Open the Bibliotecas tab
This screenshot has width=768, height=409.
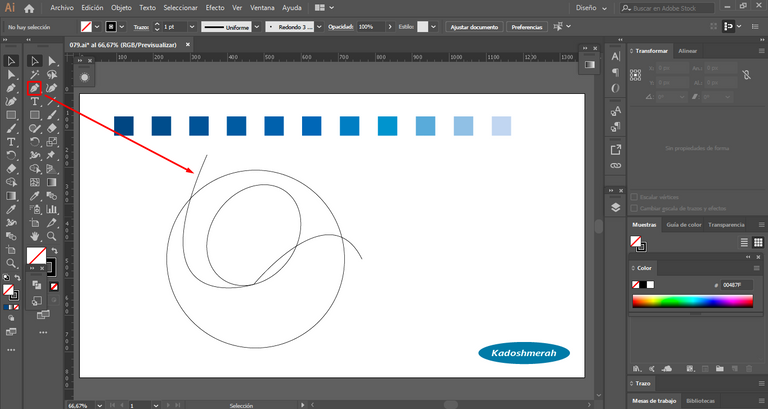(x=700, y=401)
